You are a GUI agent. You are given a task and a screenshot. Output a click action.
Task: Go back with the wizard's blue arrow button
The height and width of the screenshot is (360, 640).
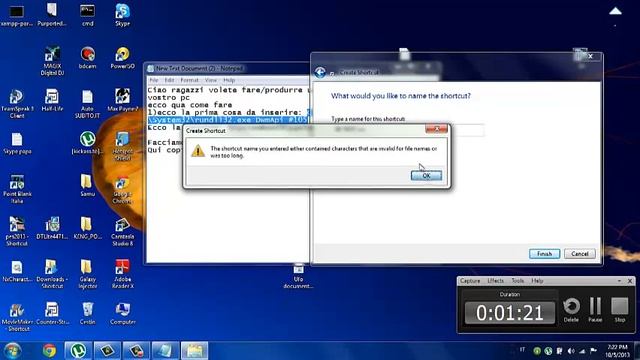point(320,73)
